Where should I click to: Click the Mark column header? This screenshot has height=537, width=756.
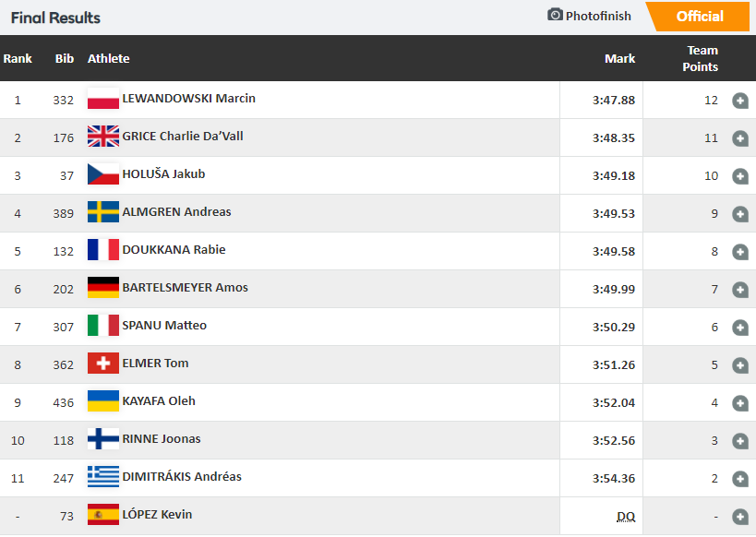[x=619, y=58]
